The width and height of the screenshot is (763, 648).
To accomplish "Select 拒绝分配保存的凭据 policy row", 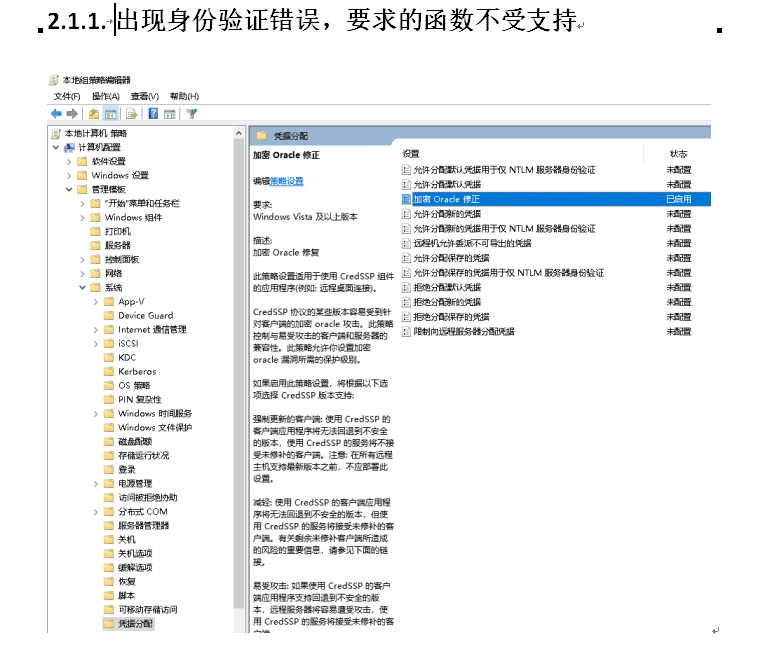I will click(x=556, y=317).
